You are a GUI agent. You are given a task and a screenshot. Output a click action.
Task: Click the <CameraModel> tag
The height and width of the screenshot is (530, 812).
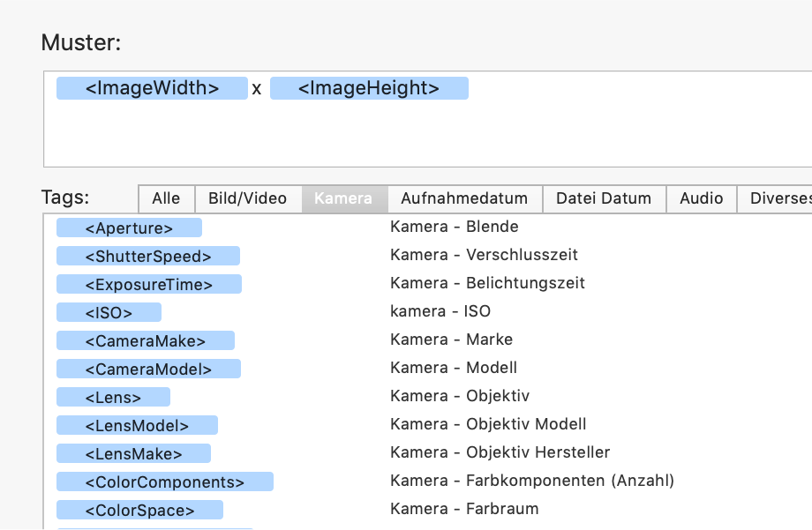click(148, 370)
